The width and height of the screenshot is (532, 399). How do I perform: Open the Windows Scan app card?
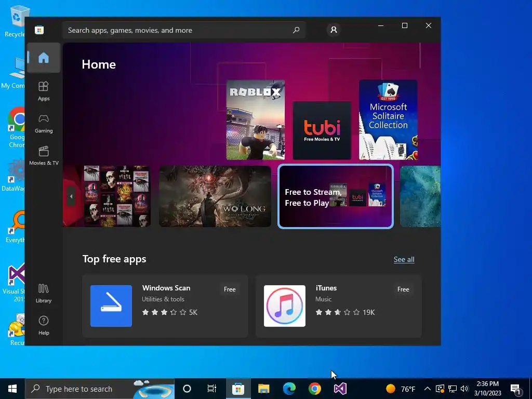point(165,306)
